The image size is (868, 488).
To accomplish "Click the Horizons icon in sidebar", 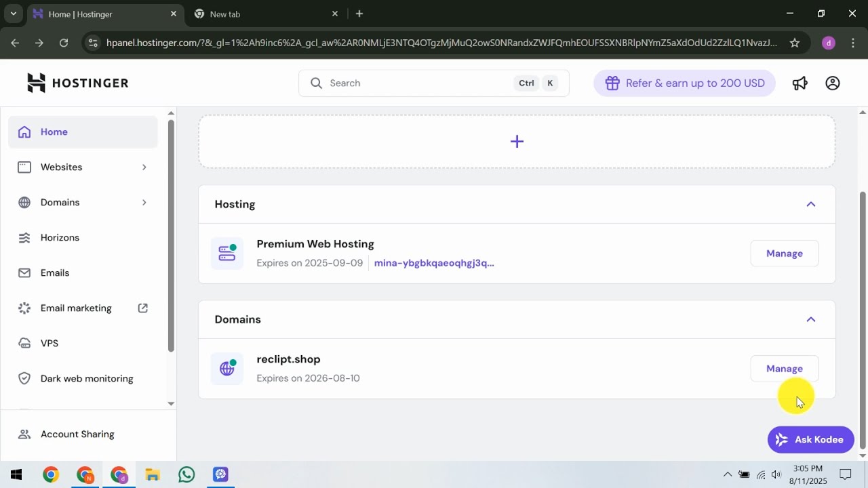I will point(24,238).
